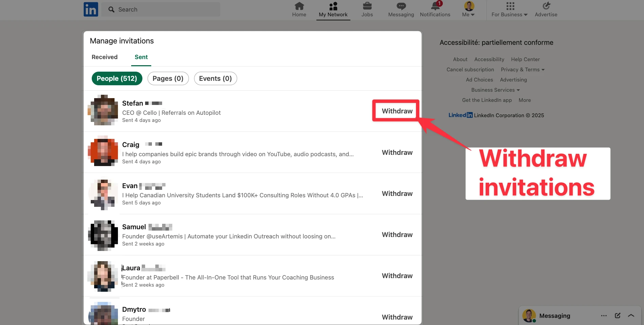The image size is (644, 325).
Task: Withdraw the invitation to Laura
Action: pos(397,276)
